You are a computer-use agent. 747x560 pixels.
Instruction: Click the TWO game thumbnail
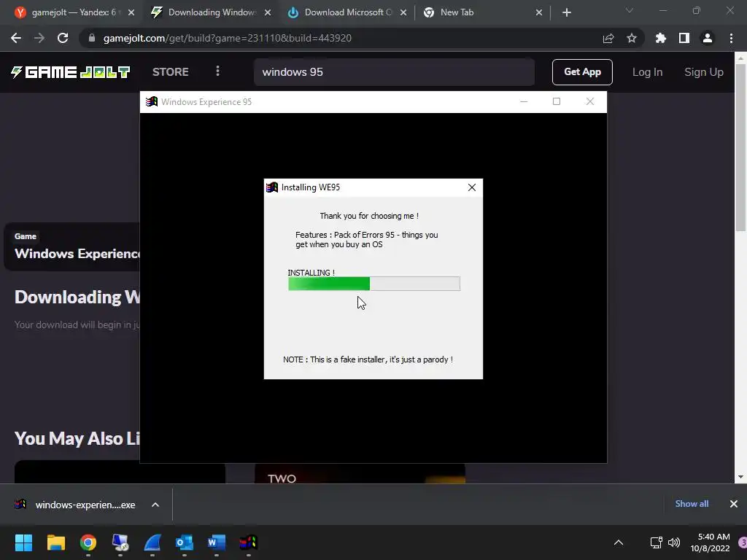(x=360, y=473)
